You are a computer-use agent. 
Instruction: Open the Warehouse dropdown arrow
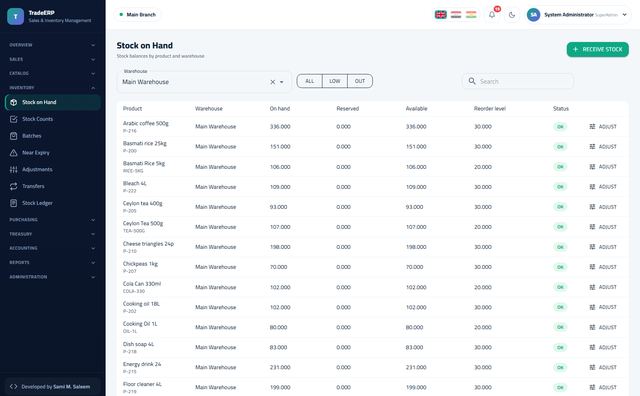282,82
